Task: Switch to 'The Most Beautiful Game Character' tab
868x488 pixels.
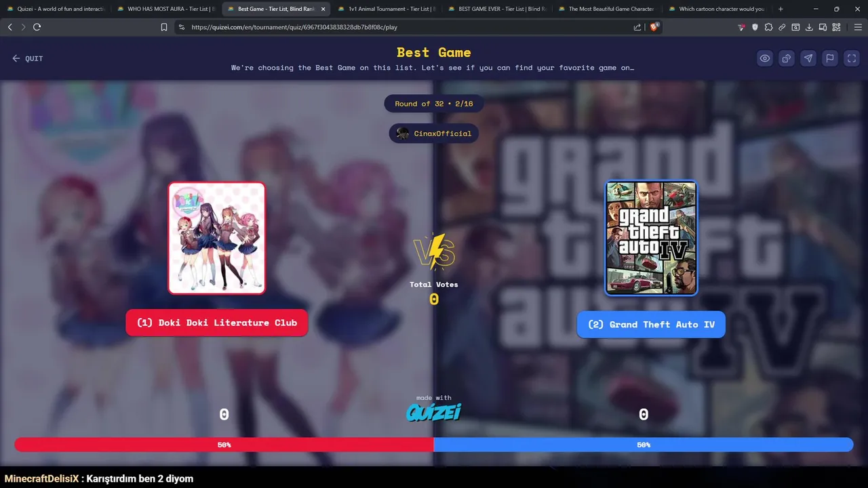Action: pyautogui.click(x=607, y=9)
